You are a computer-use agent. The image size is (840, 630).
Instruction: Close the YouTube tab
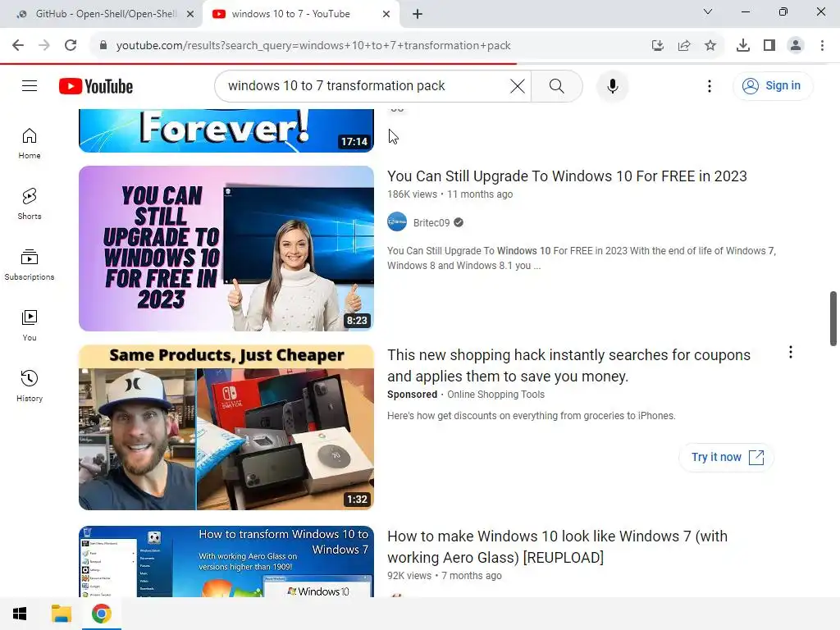pos(386,14)
